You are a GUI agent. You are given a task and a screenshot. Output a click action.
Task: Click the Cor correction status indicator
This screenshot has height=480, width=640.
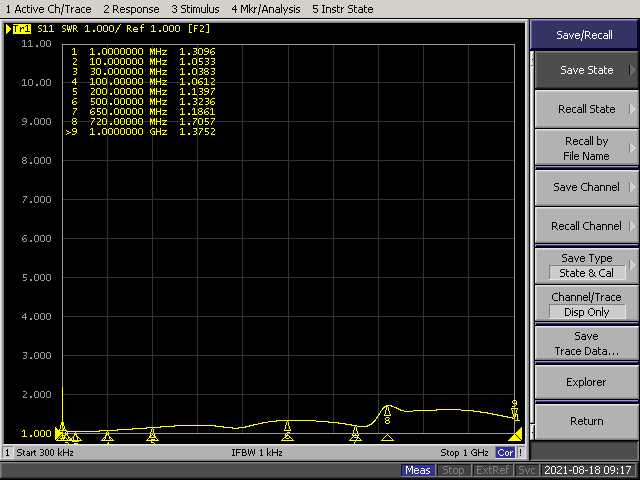point(505,453)
